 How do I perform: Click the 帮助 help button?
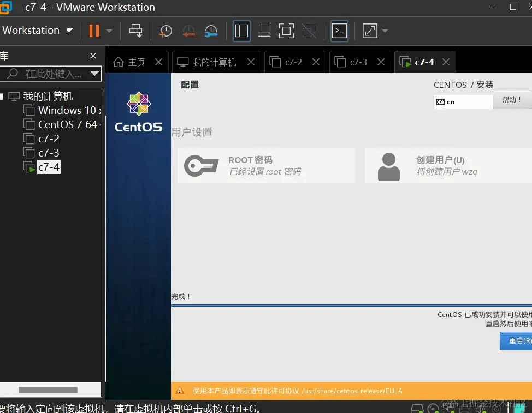tap(512, 100)
